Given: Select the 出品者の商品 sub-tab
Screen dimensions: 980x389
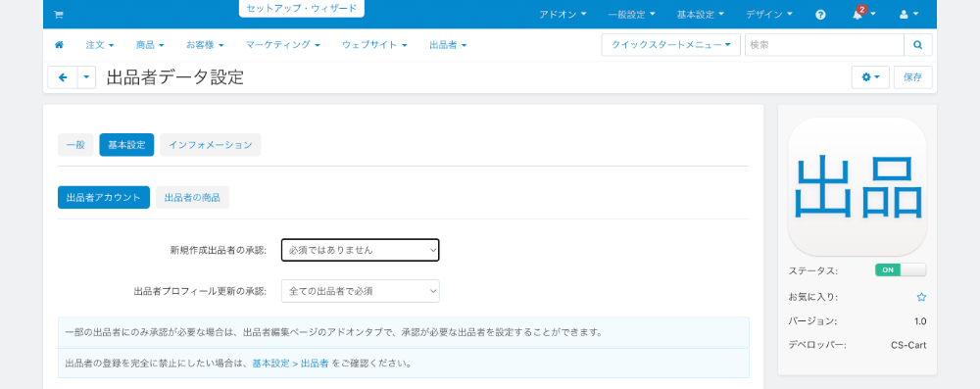Looking at the screenshot, I should (x=192, y=198).
